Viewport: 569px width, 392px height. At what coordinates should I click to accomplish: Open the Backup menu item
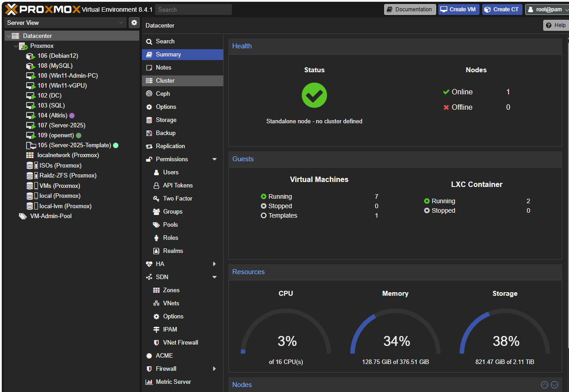[x=165, y=133]
